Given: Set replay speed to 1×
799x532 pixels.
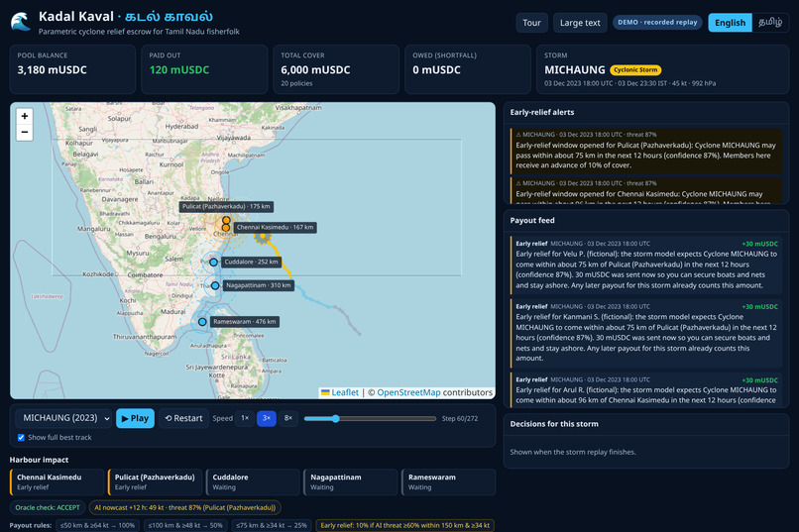Looking at the screenshot, I should (245, 418).
